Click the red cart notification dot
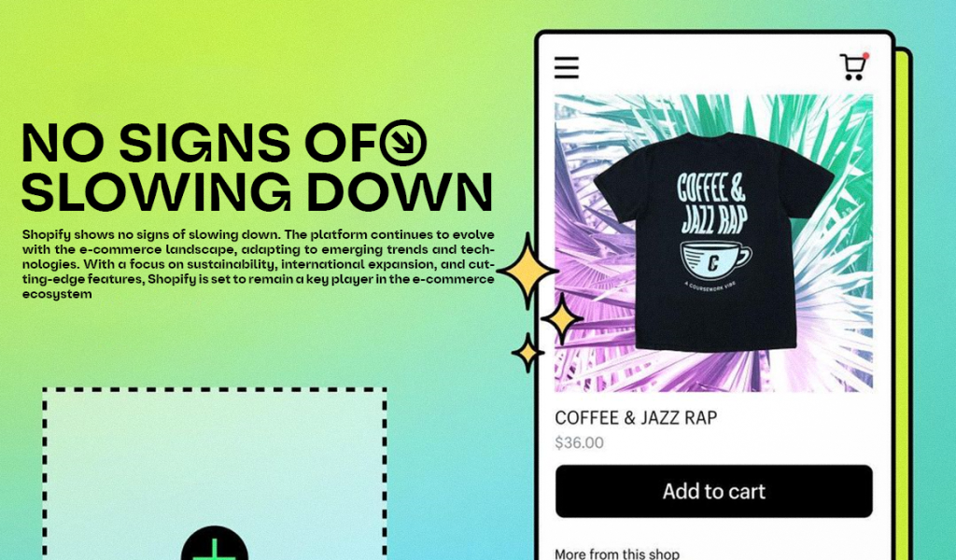Image resolution: width=956 pixels, height=560 pixels. (865, 56)
